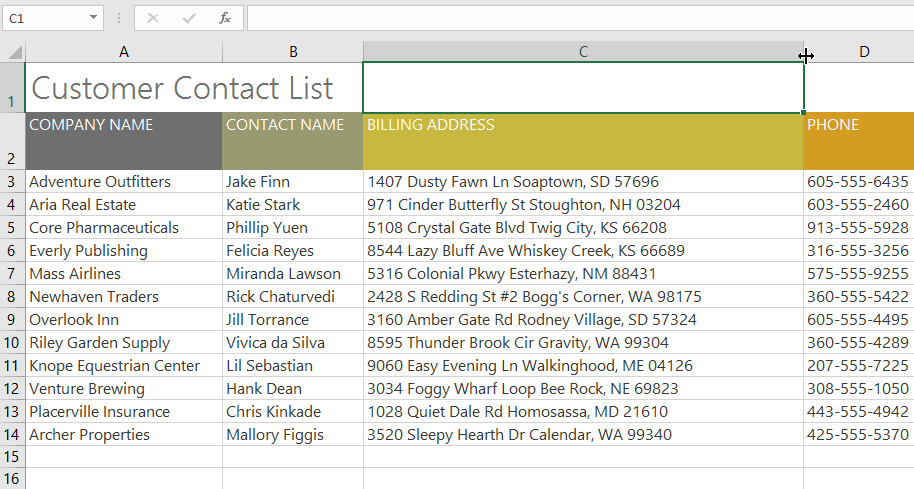Click the Customer Contact List title cell
The height and width of the screenshot is (489, 914).
coord(182,88)
